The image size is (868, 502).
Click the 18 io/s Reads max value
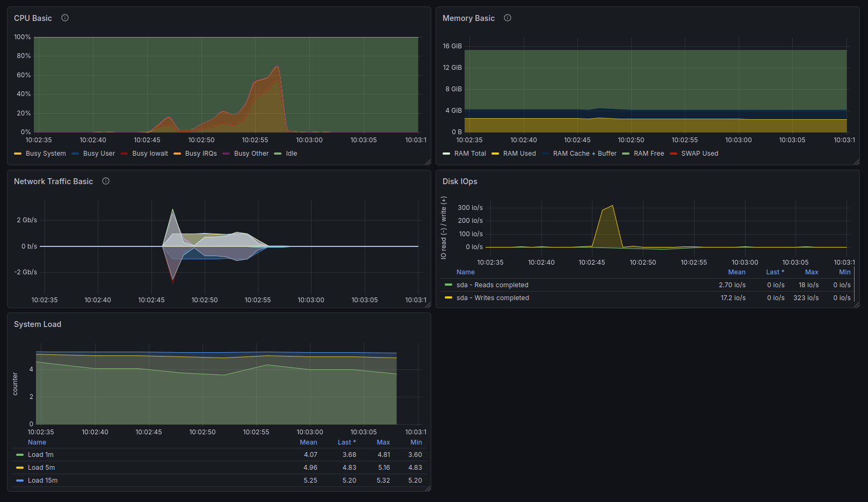808,285
